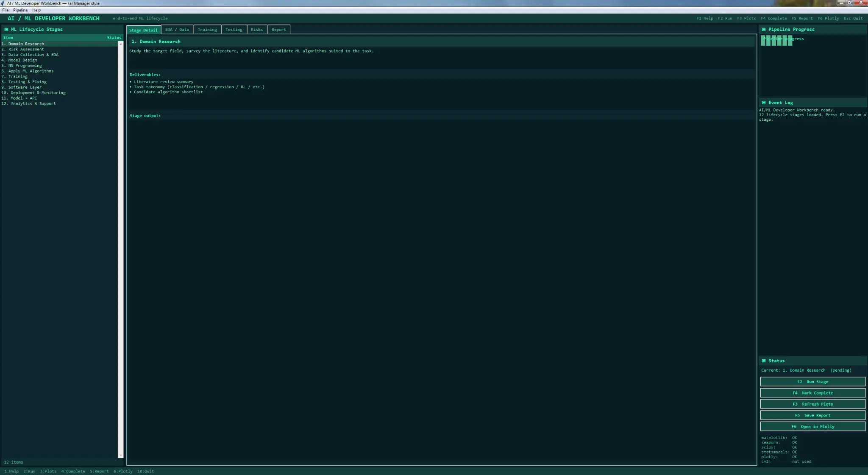
Task: Switch to the EDA / Data tab
Action: 177,30
